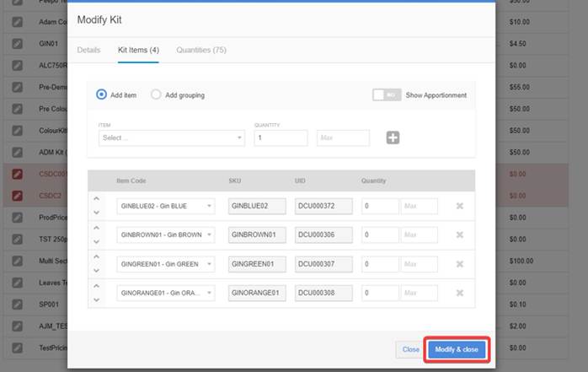Screen dimensions: 588x372
Task: Click edit icon for GIN01 row
Action: tap(17, 44)
